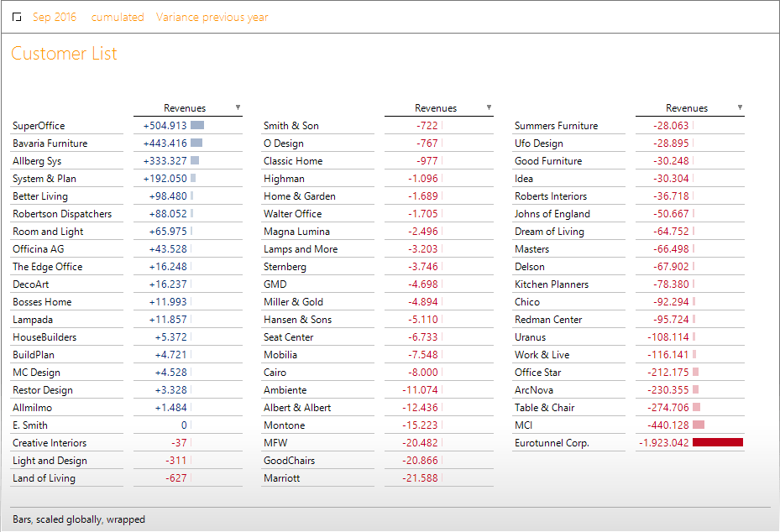Click the cumulated option in header

tap(117, 18)
